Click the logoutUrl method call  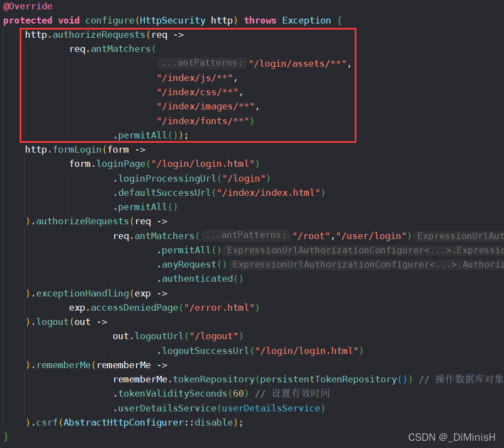159,336
